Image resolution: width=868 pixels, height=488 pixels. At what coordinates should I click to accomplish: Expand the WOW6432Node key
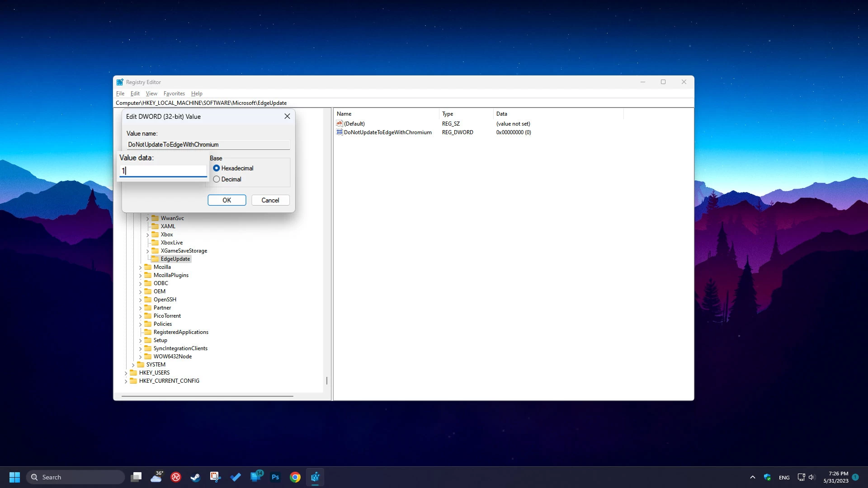click(140, 357)
